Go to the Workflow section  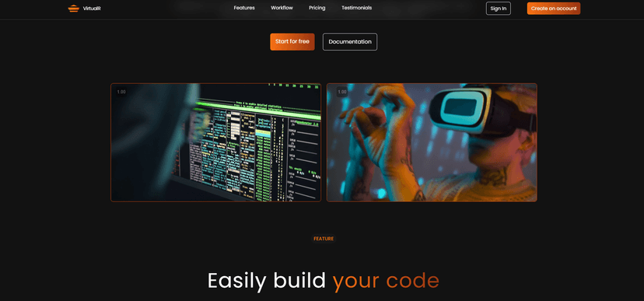pos(282,8)
